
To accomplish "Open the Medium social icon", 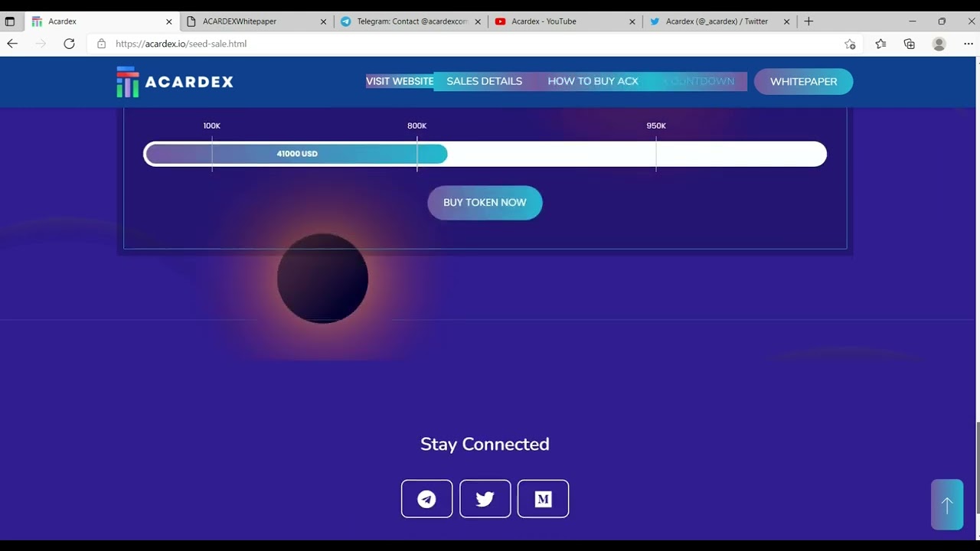I will (x=543, y=499).
